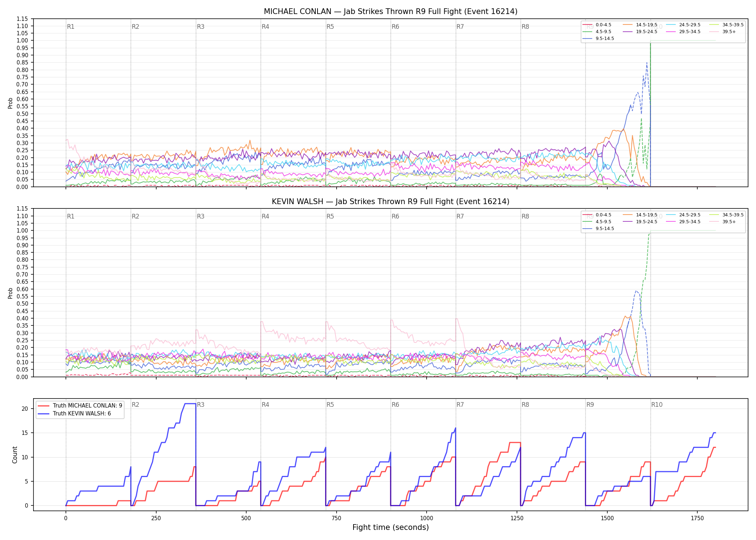This screenshot has height=540, width=756.
Task: Click the R7 round marker in Count chart
Action: coord(460,405)
